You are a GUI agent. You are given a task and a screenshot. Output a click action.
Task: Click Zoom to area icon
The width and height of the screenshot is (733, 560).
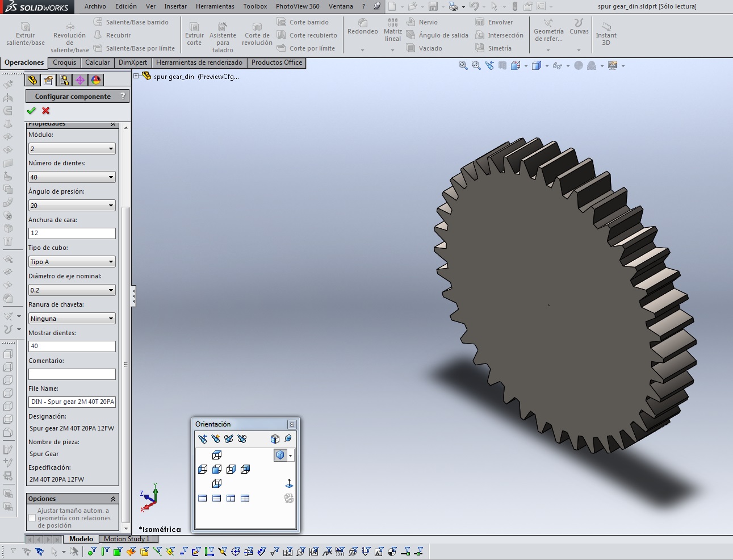click(476, 66)
